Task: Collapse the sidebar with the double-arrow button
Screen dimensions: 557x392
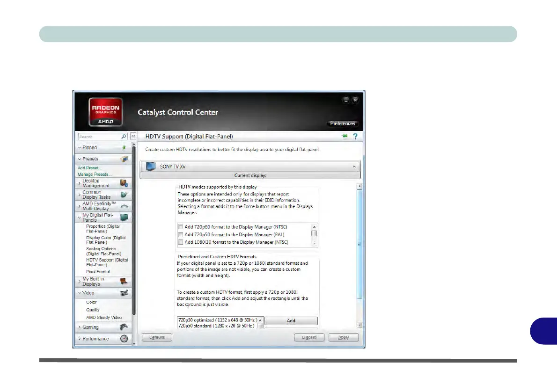Action: click(x=133, y=136)
